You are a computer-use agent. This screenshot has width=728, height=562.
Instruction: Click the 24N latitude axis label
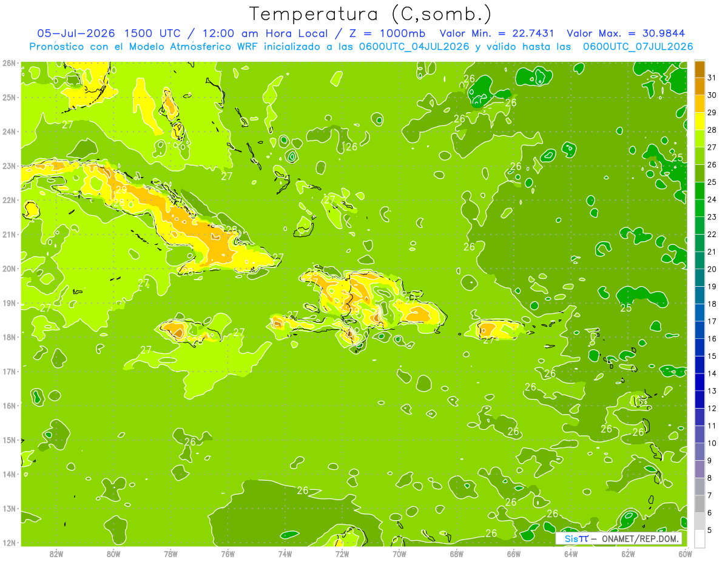click(x=9, y=132)
